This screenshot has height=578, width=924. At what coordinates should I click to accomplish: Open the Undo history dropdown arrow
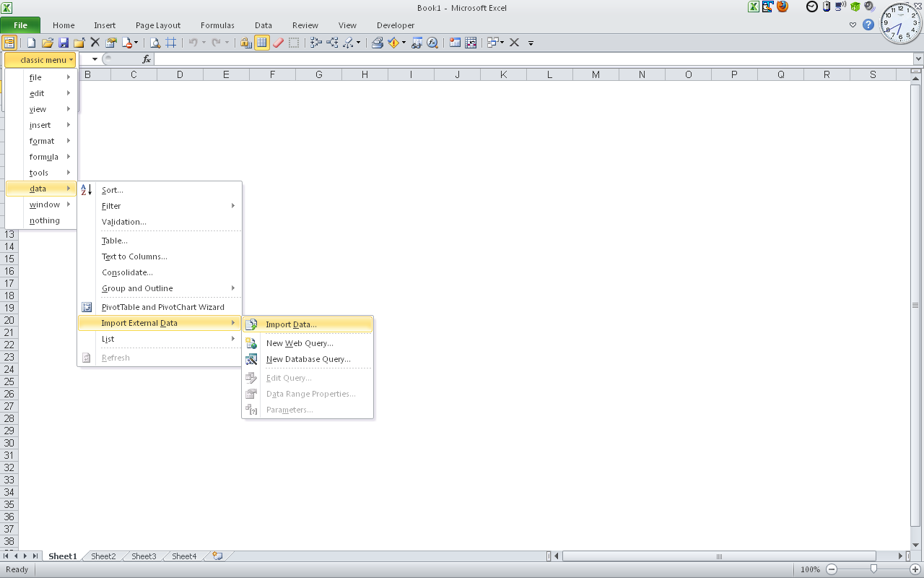(204, 43)
